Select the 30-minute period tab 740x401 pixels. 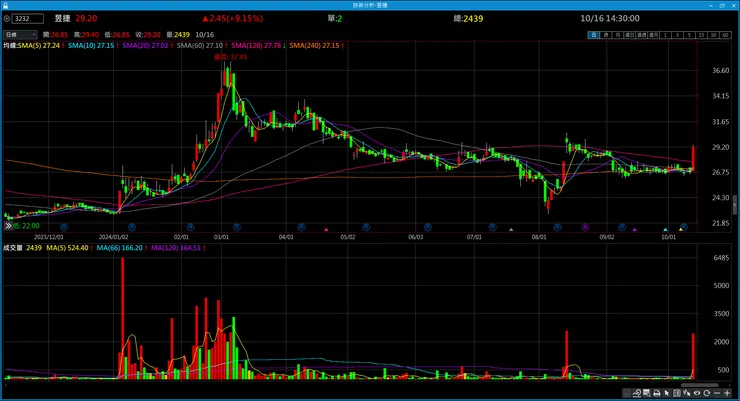(713, 35)
